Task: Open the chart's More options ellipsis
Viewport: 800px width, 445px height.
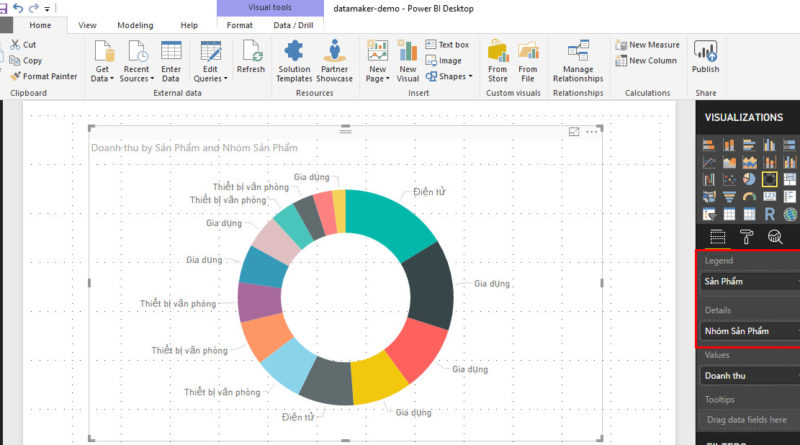Action: point(592,132)
